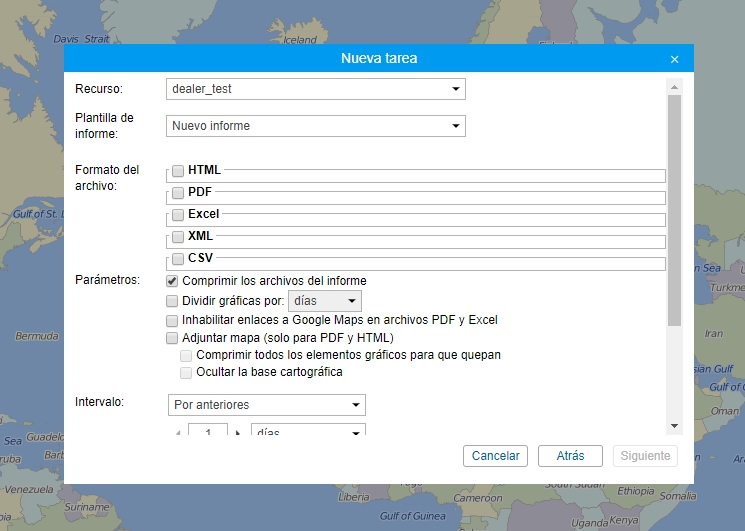
Task: Check the Adjuntar mapa option
Action: [x=173, y=339]
